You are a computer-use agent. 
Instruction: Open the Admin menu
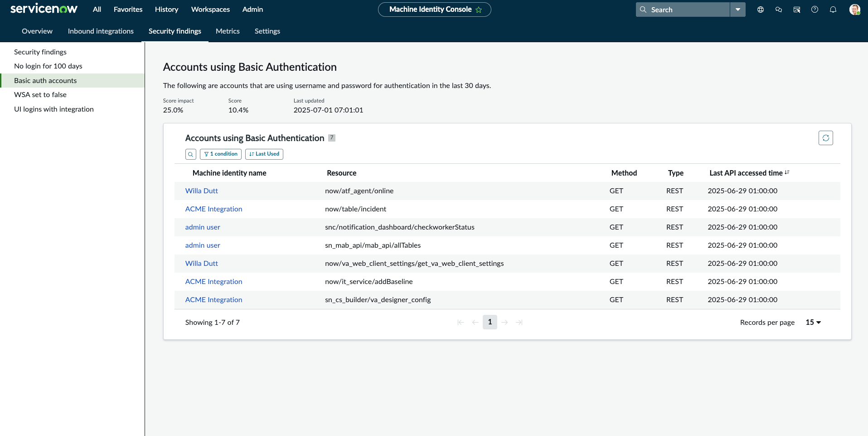coord(252,9)
